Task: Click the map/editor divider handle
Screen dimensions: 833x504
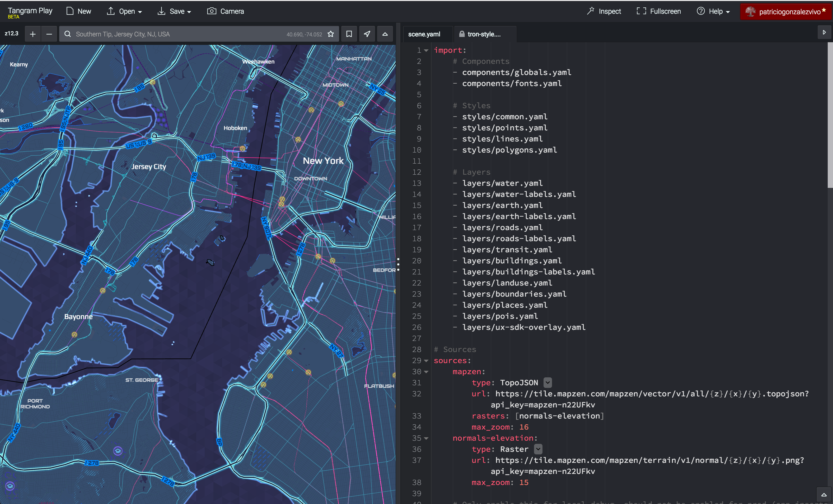Action: pyautogui.click(x=398, y=264)
